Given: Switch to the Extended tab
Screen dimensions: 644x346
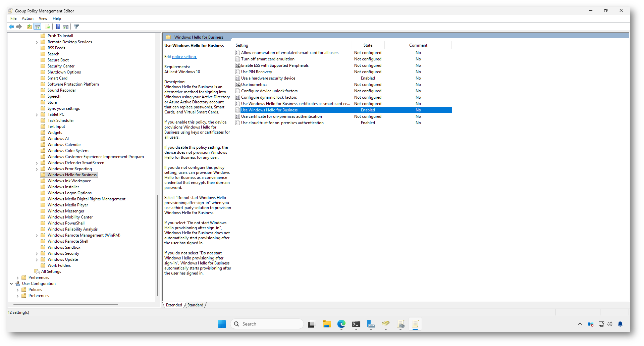Looking at the screenshot, I should point(174,305).
